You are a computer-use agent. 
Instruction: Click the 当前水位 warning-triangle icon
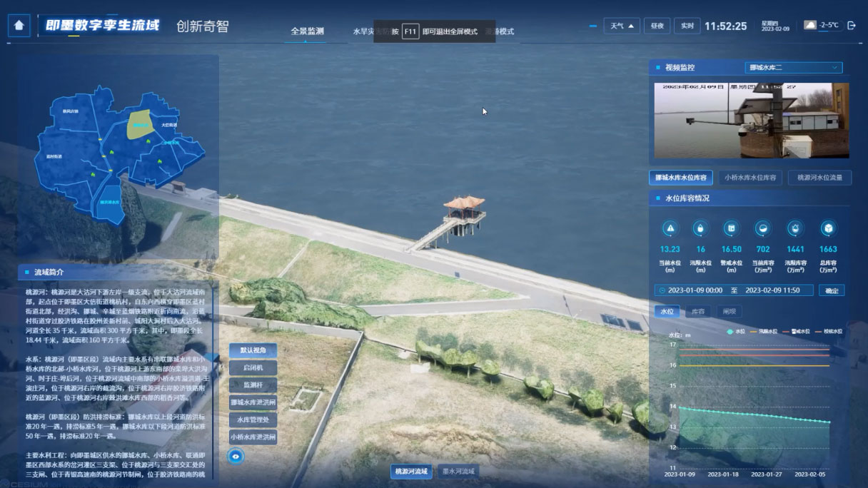pos(670,228)
